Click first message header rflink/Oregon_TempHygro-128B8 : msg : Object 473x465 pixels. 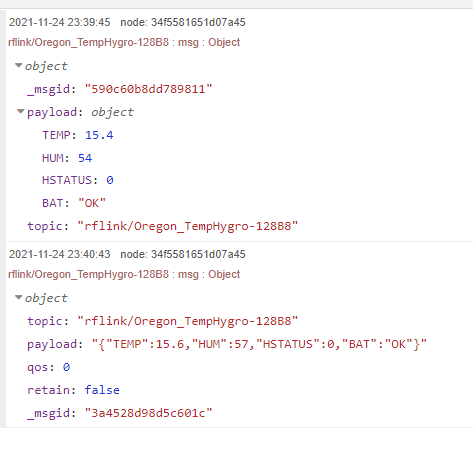tap(124, 42)
